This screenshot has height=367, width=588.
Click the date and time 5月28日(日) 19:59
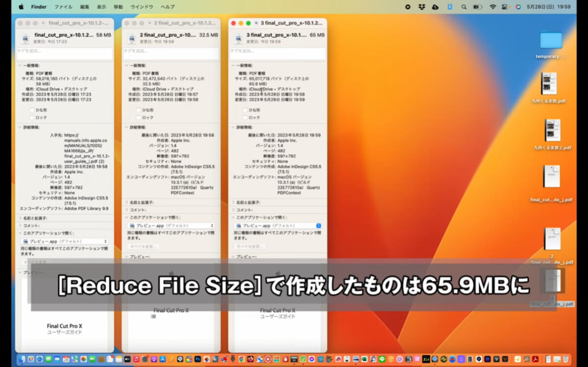[549, 7]
